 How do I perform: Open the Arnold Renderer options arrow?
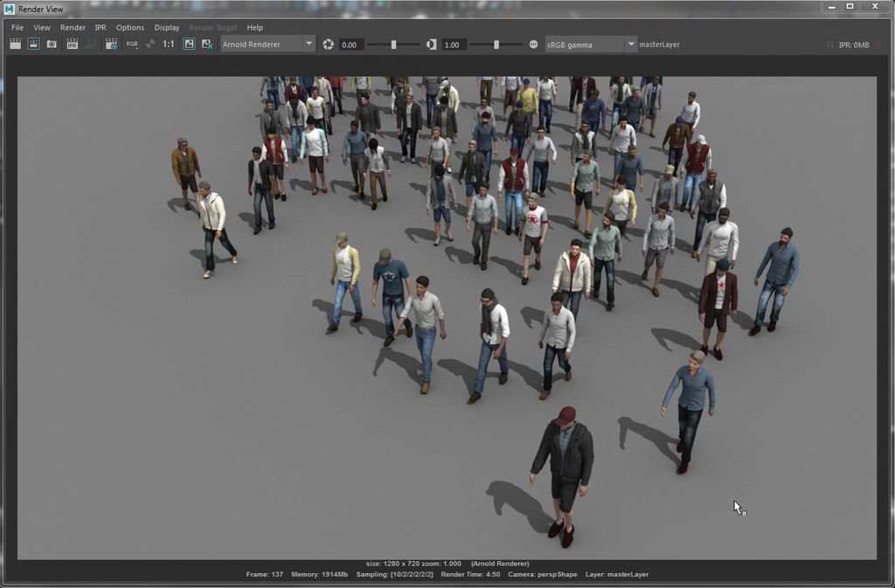click(309, 44)
